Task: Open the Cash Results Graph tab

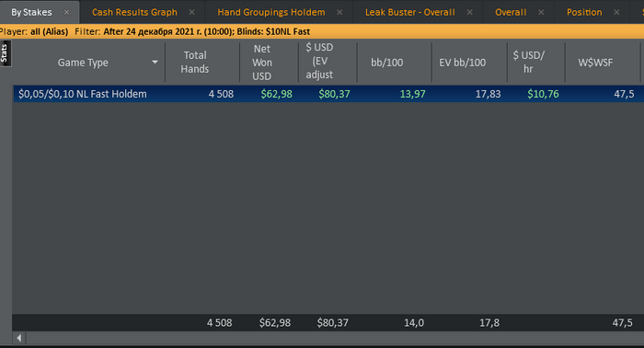Action: [x=134, y=12]
